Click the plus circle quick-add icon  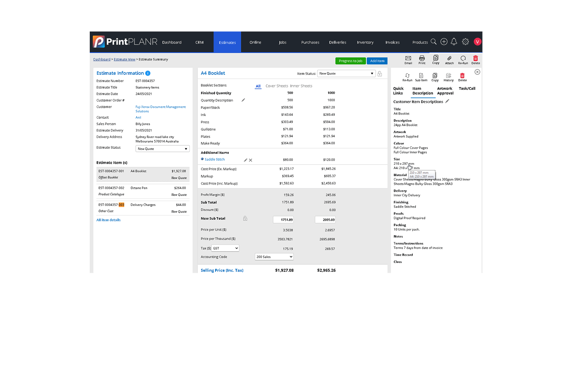click(444, 41)
